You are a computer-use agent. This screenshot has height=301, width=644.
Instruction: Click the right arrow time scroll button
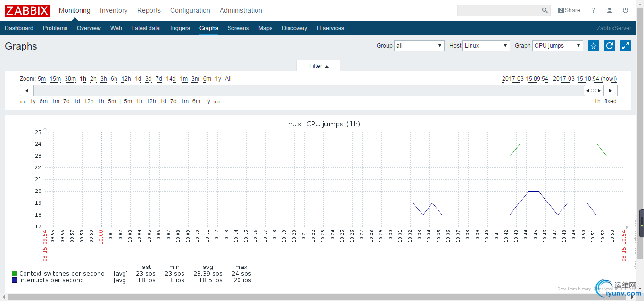(611, 91)
